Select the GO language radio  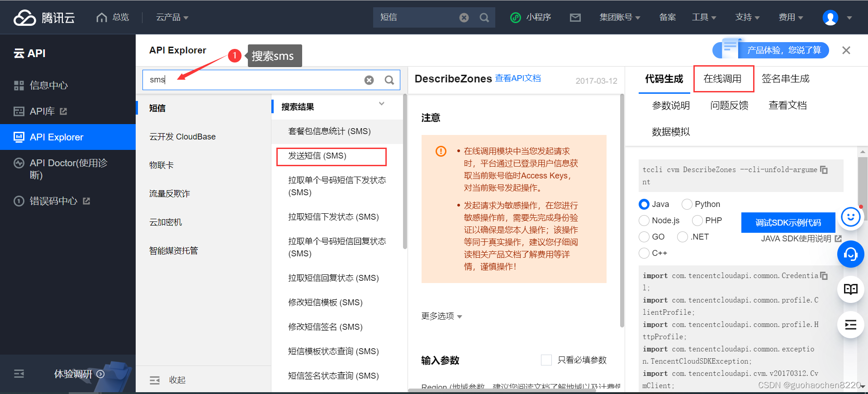tap(644, 237)
